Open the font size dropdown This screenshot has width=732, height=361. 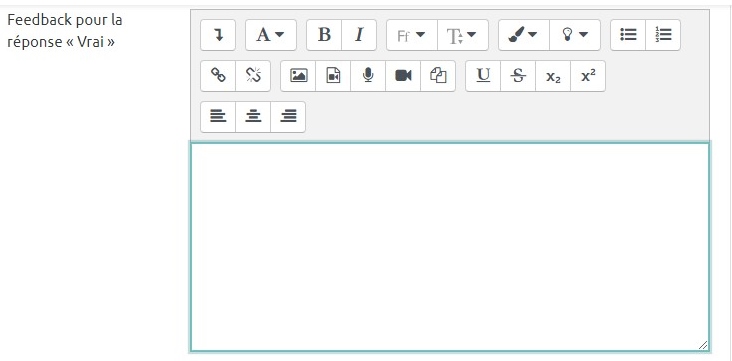point(463,35)
